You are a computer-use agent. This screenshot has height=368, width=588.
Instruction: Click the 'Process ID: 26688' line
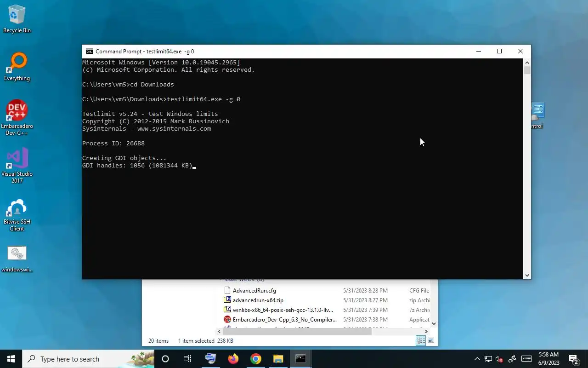[x=113, y=144]
